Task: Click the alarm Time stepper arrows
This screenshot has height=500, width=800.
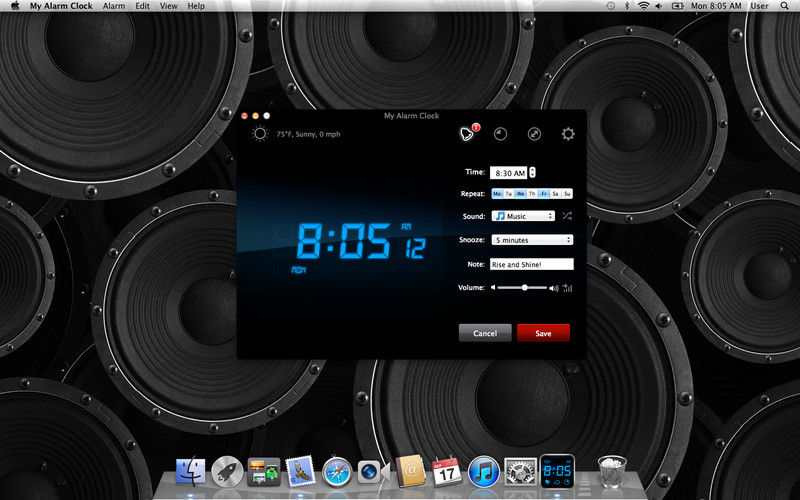Action: 532,172
